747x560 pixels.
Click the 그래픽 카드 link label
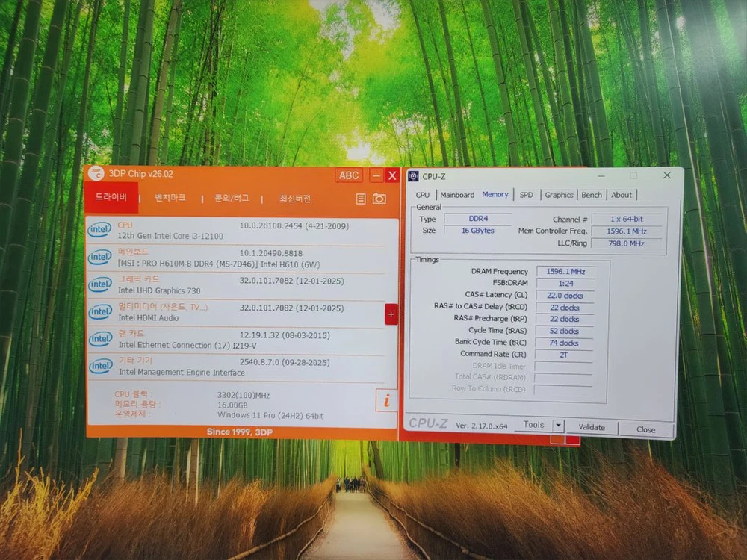(x=139, y=279)
